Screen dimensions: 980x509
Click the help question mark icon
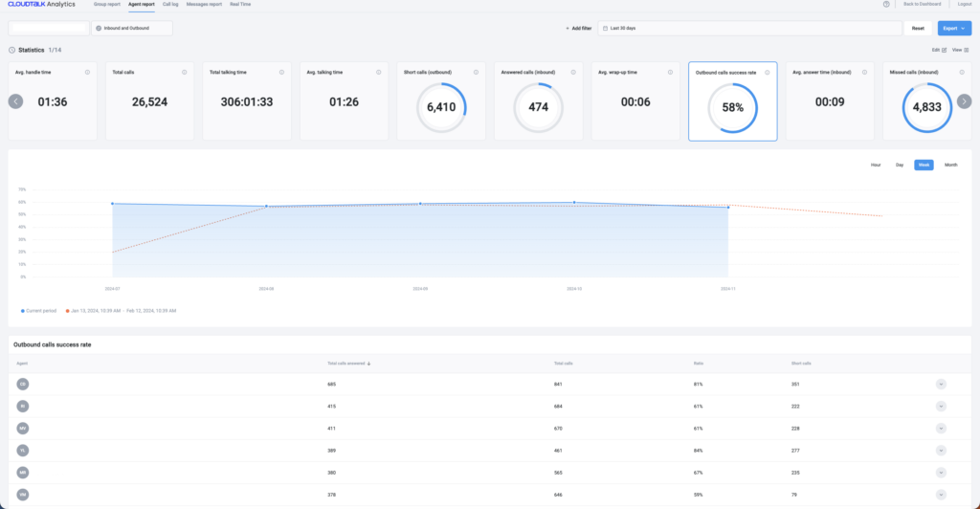(886, 4)
